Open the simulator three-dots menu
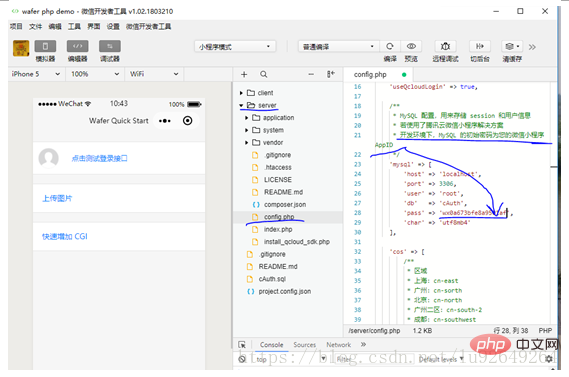Viewport: 569px width, 377px height. (x=164, y=121)
